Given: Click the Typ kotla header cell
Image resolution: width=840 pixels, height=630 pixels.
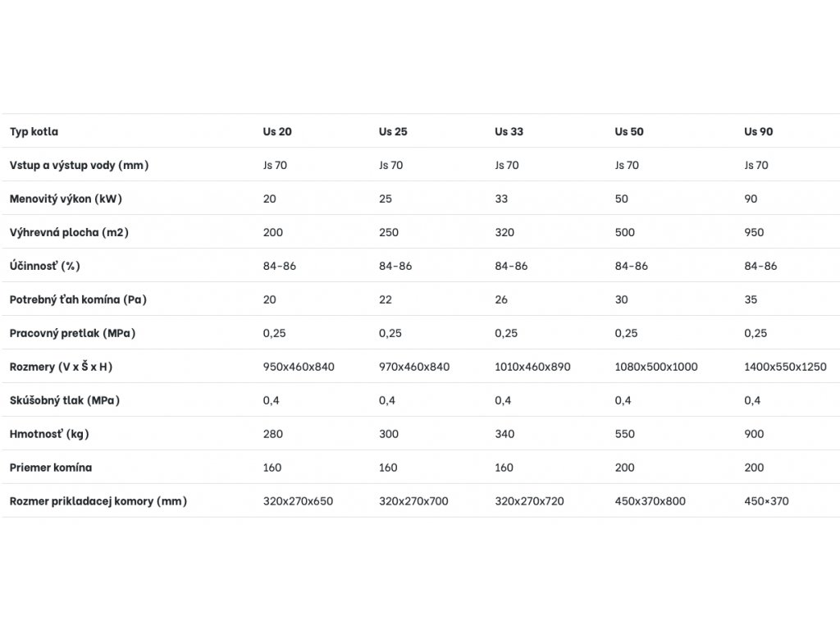Looking at the screenshot, I should point(34,131).
